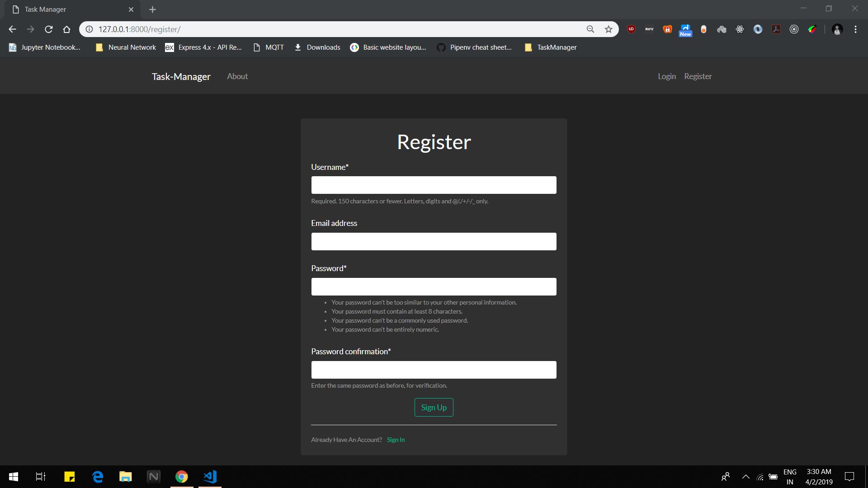Click the Sign Up button
This screenshot has width=868, height=488.
(434, 407)
